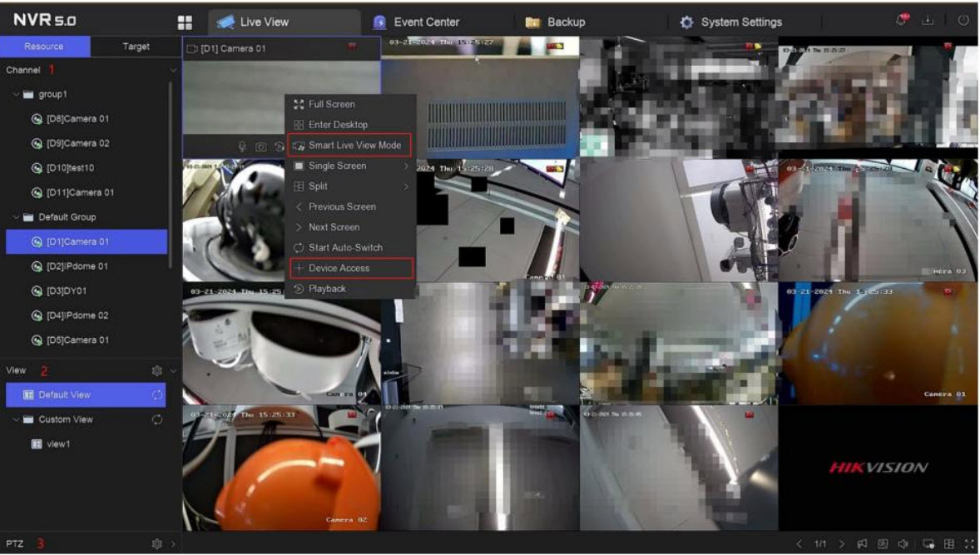Open the alarm notification icon in header
Screen dimensions: 980x555
click(903, 22)
